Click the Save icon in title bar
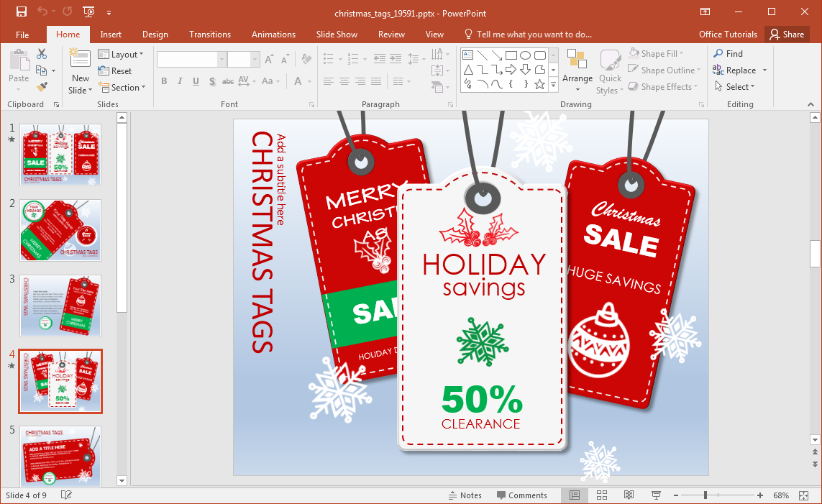The width and height of the screenshot is (822, 504). [21, 12]
